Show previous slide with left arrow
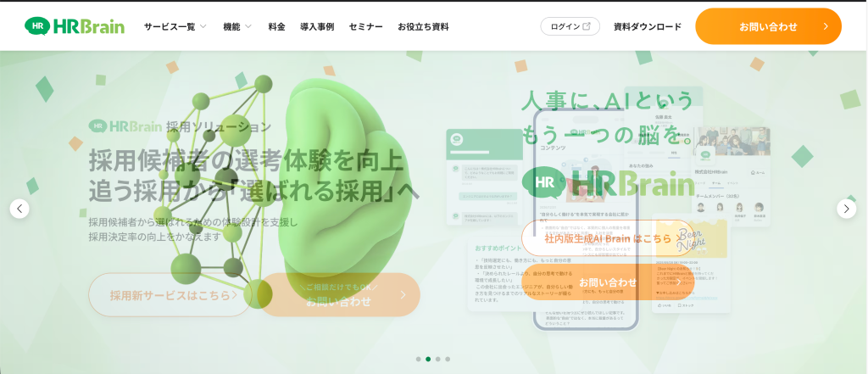This screenshot has width=868, height=374. (19, 209)
